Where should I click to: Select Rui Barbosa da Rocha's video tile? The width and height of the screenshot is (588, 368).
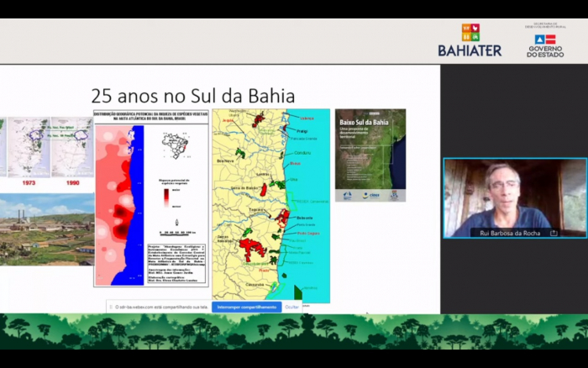[x=515, y=198]
